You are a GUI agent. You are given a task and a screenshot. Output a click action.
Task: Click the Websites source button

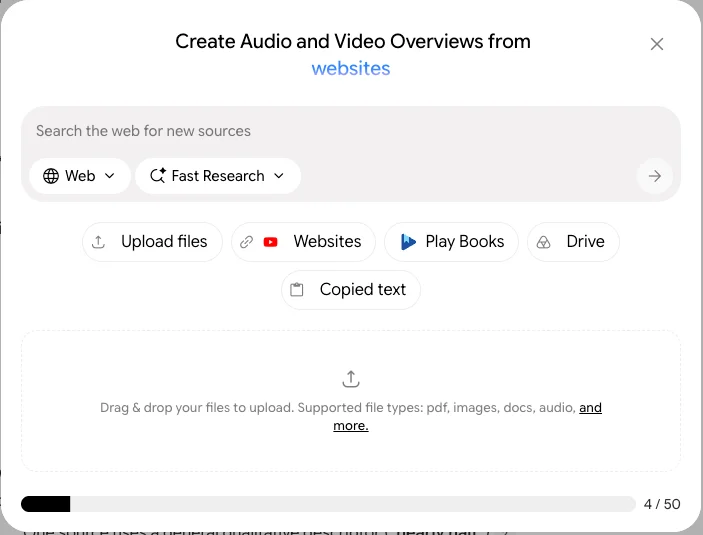click(303, 242)
